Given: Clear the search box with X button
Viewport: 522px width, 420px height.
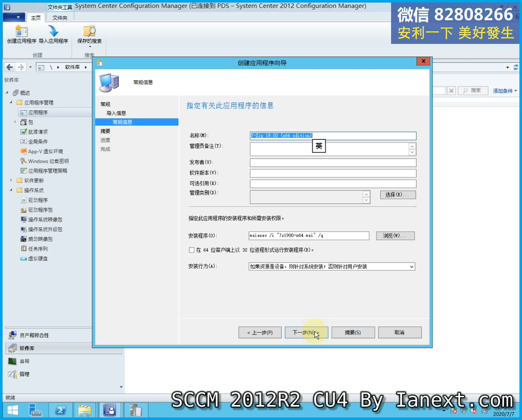Looking at the screenshot, I should point(451,91).
